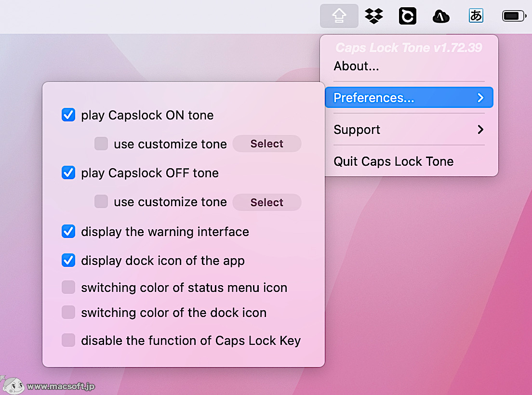532x395 pixels.
Task: Select the Japanese input source icon
Action: pos(476,15)
